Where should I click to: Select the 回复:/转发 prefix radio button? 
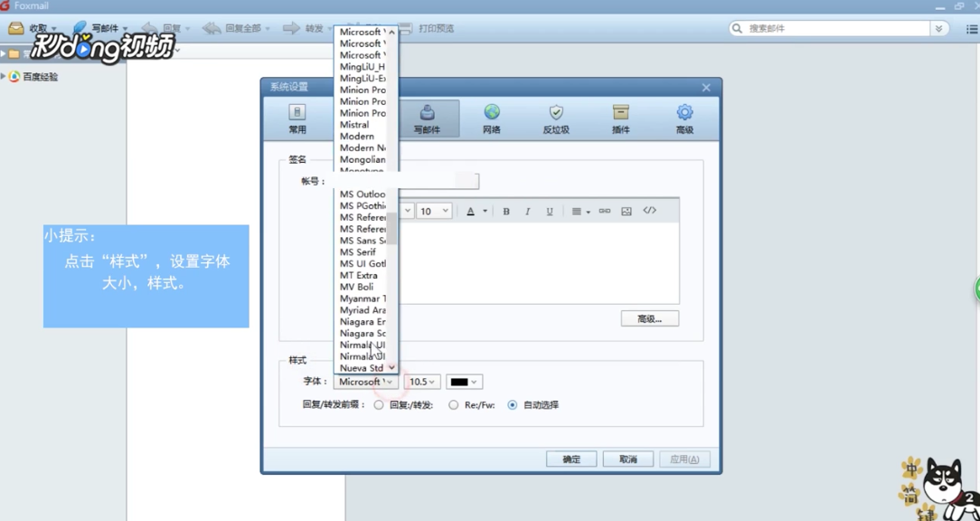pyautogui.click(x=378, y=404)
